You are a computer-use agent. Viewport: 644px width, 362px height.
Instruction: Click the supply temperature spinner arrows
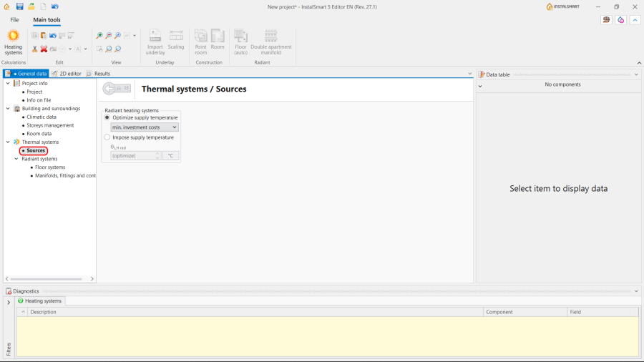click(x=157, y=155)
